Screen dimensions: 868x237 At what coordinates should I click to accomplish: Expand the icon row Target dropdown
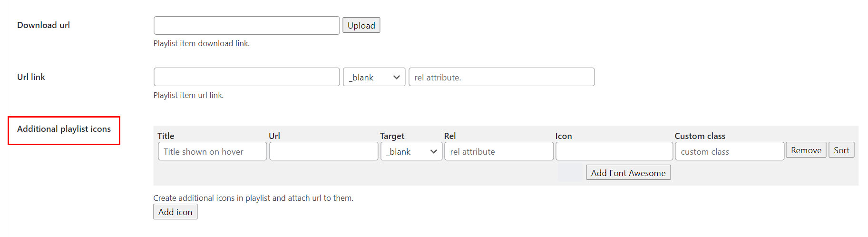click(x=411, y=151)
